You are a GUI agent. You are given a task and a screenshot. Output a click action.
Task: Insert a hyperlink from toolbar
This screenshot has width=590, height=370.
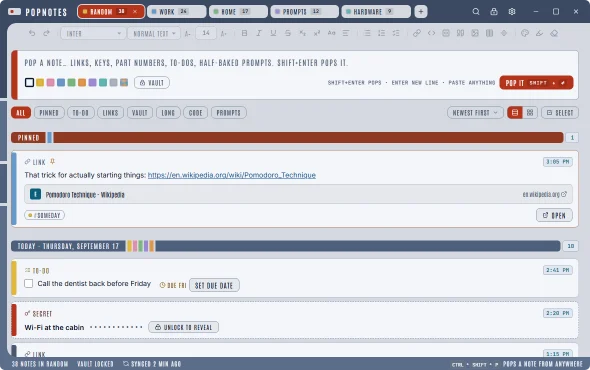[x=417, y=33]
